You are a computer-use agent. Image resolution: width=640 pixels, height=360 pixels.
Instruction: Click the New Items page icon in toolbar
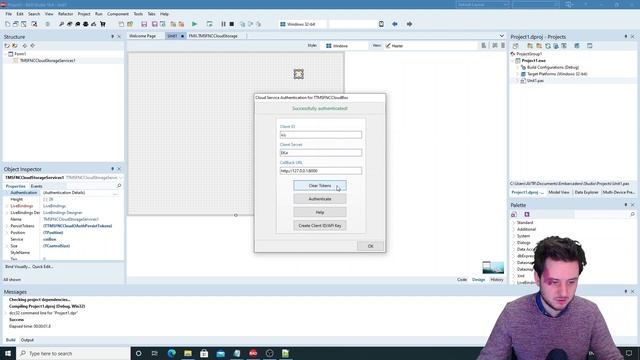[7, 24]
